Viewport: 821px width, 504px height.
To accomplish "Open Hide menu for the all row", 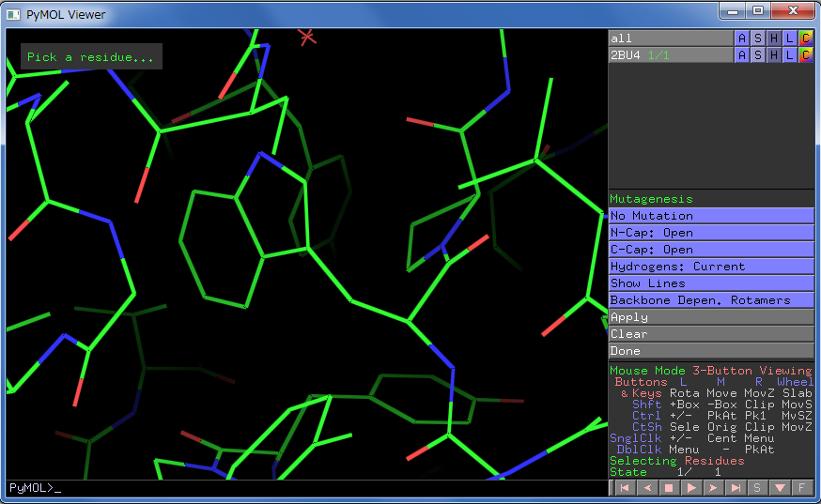I will [774, 38].
